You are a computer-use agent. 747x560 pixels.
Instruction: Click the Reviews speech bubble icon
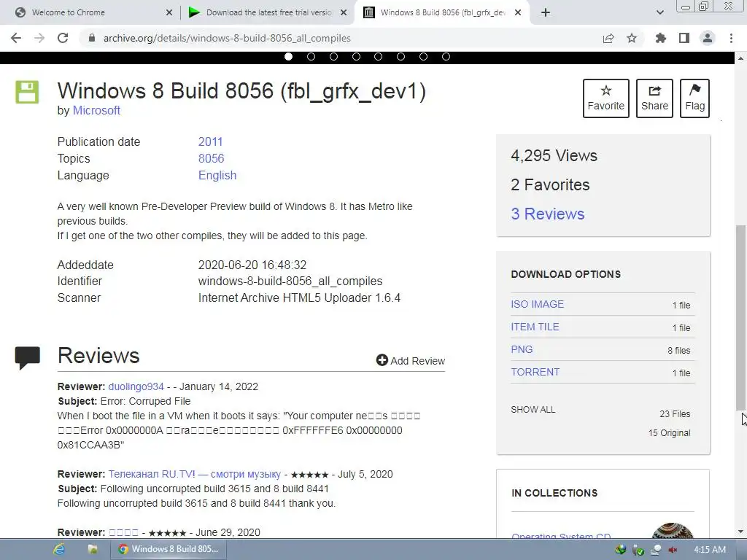[x=27, y=358]
